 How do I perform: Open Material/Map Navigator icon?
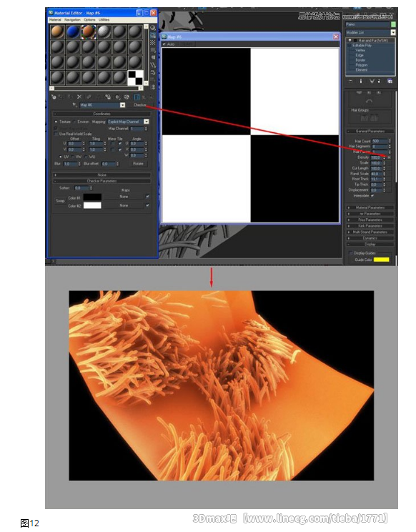pos(153,87)
